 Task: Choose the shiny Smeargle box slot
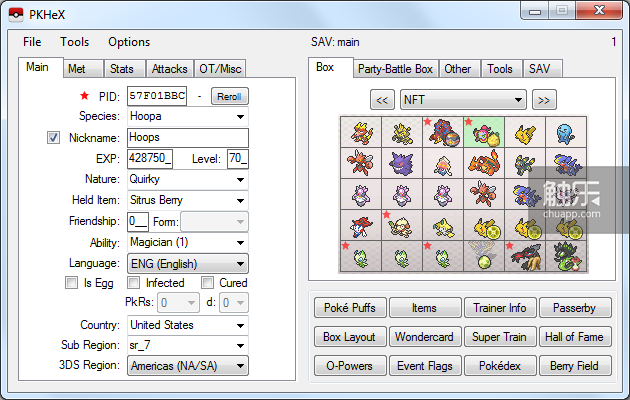pyautogui.click(x=402, y=225)
